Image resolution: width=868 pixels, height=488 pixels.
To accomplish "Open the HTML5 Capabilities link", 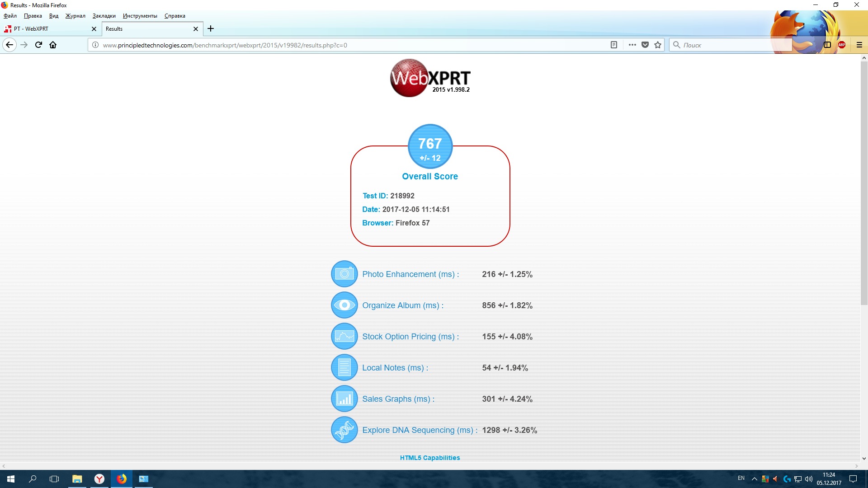I will pos(429,458).
